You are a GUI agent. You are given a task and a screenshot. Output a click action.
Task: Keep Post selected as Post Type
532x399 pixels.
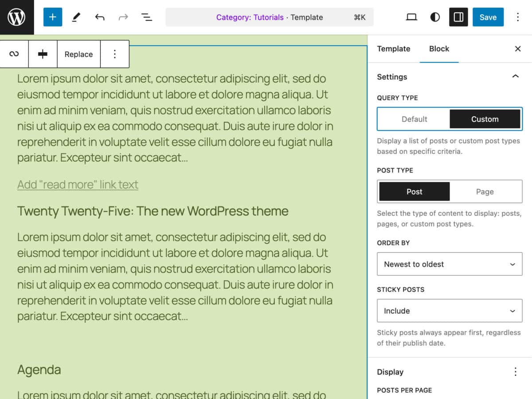(414, 191)
